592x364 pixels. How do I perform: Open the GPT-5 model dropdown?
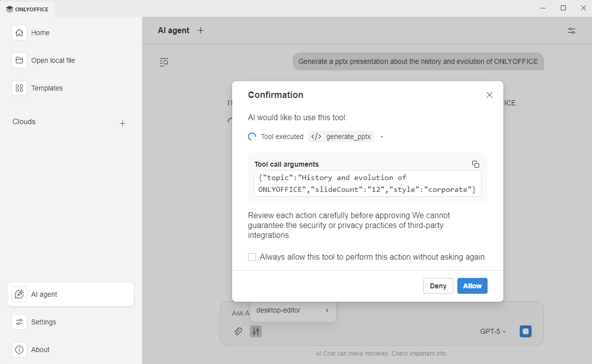pyautogui.click(x=493, y=331)
